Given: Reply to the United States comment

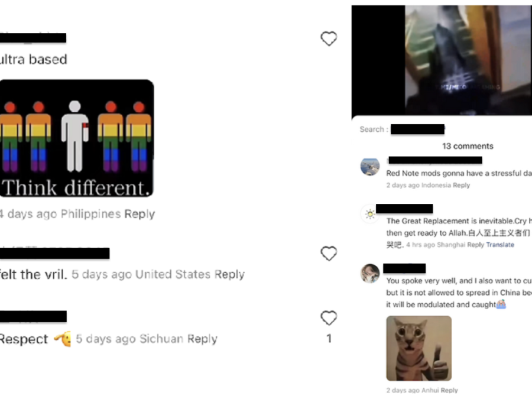Looking at the screenshot, I should click(x=229, y=274).
